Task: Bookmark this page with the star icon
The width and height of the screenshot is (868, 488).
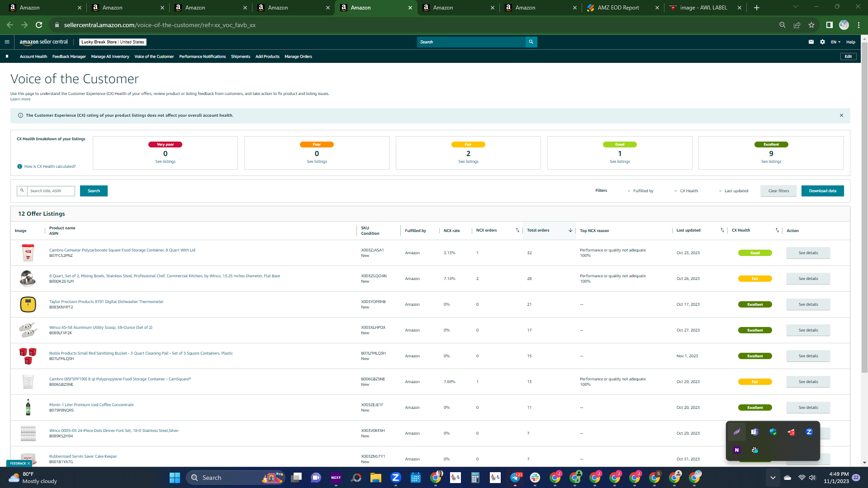Action: 811,25
